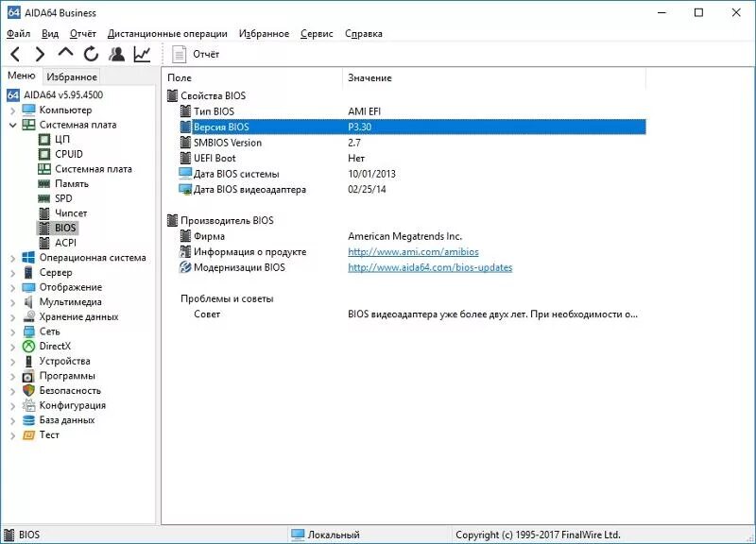Expand the Тест tree node

point(12,436)
